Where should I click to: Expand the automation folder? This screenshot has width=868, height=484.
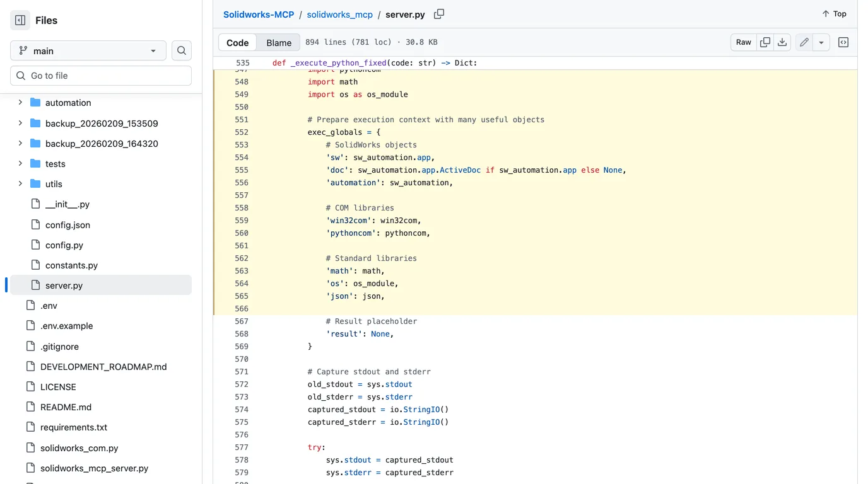pos(20,103)
